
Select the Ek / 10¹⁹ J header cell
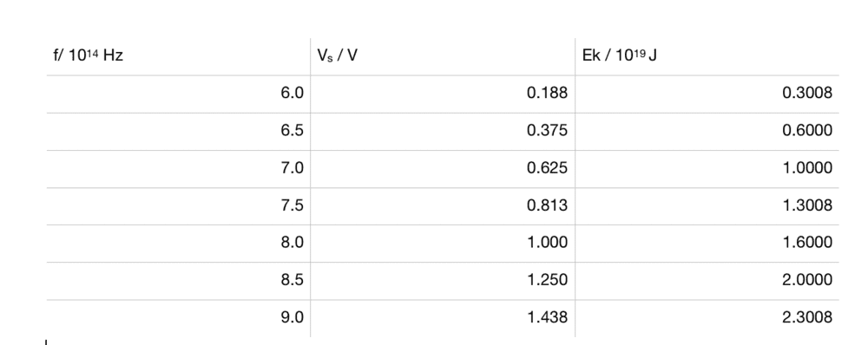pos(707,56)
